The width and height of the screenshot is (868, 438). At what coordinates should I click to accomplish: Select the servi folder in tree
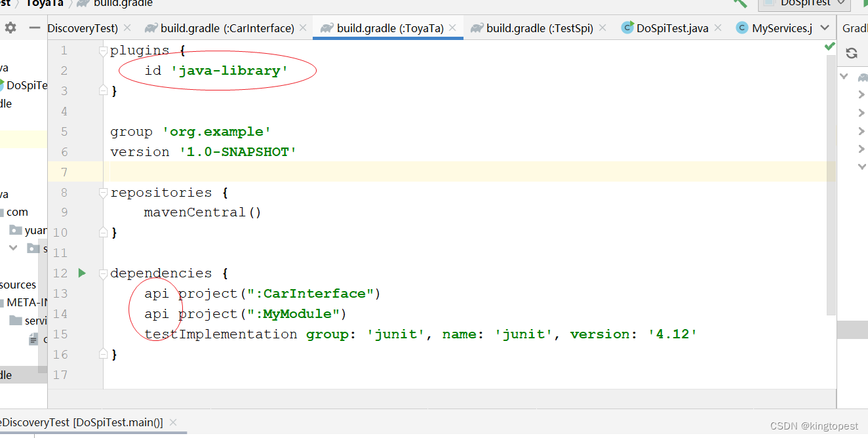[35, 321]
